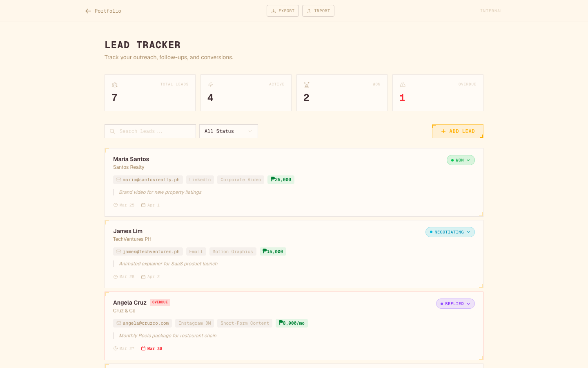The image size is (588, 368).
Task: Click the maria@santosrealty.ph email chip
Action: coord(148,180)
